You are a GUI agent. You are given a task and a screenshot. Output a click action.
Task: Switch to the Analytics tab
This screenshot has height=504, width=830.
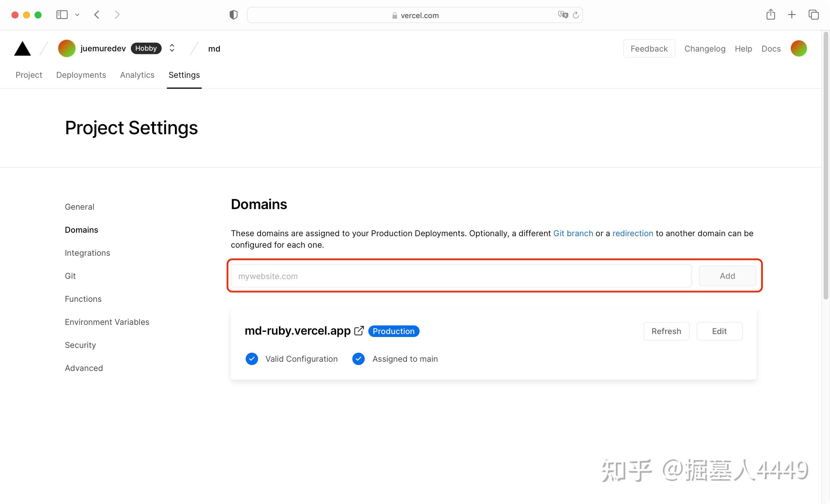137,75
